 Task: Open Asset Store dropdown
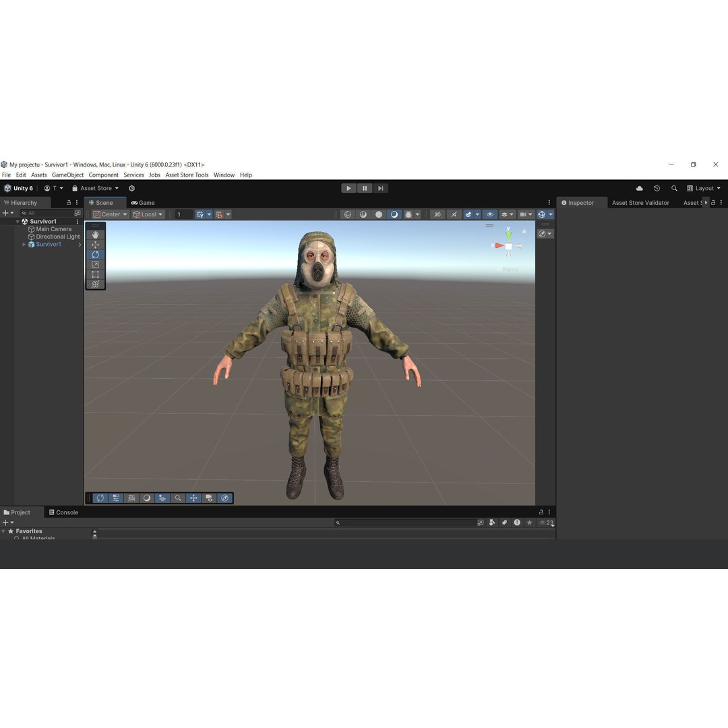[95, 188]
